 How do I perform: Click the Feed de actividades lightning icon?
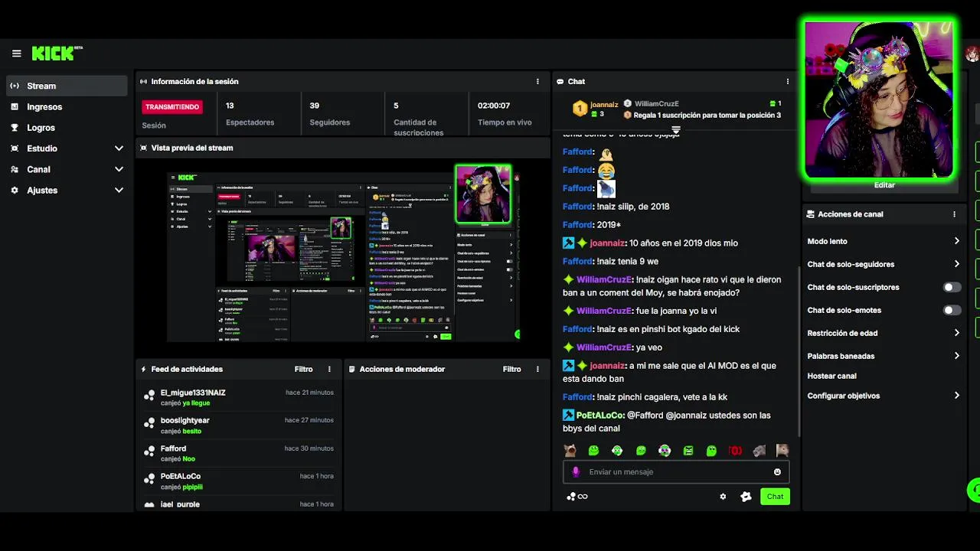click(x=143, y=369)
